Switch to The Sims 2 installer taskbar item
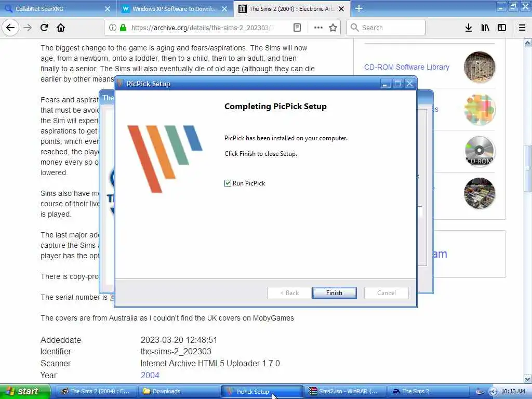Image resolution: width=532 pixels, height=399 pixels. click(428, 391)
